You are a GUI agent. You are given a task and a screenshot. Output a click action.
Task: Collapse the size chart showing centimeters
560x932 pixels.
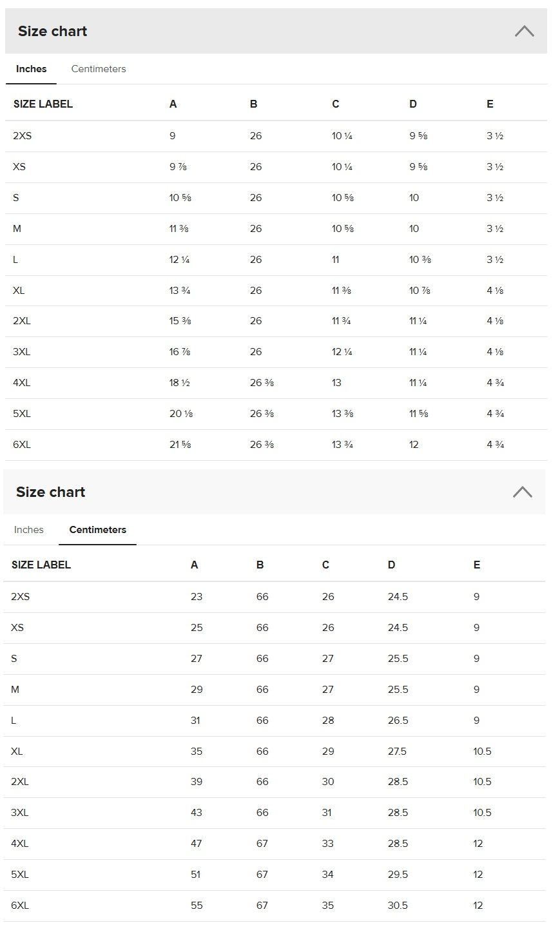pyautogui.click(x=522, y=492)
